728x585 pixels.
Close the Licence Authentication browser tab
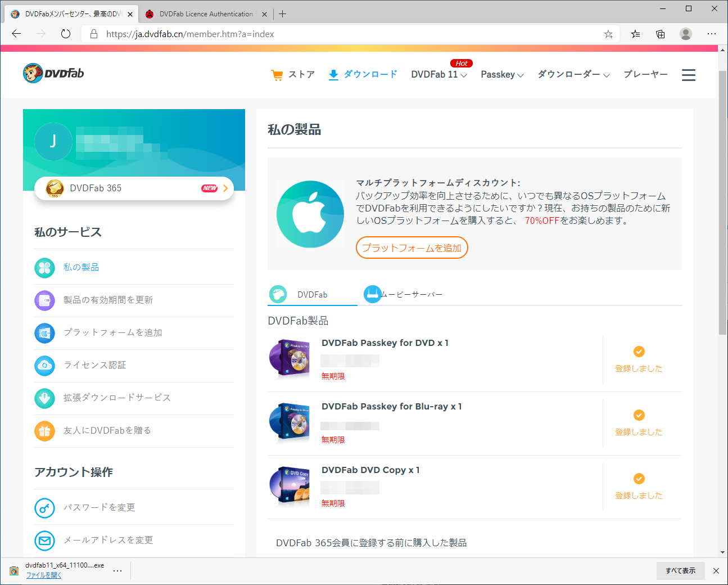(264, 14)
